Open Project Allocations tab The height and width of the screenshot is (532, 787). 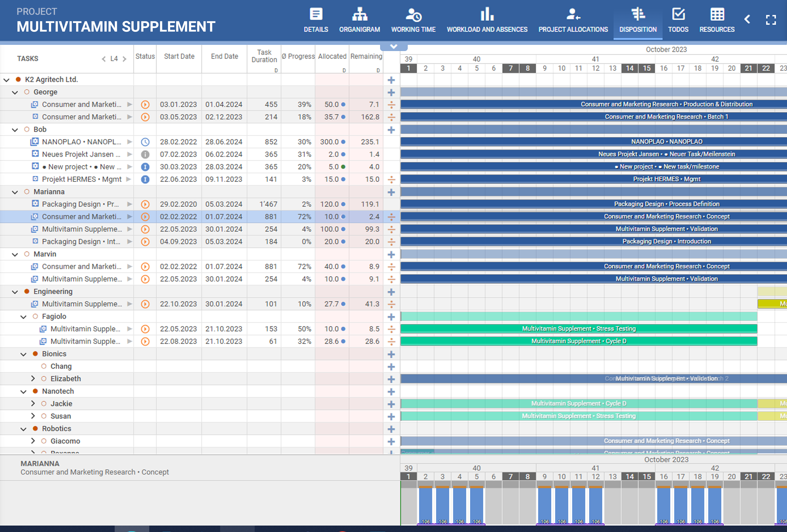[x=573, y=20]
